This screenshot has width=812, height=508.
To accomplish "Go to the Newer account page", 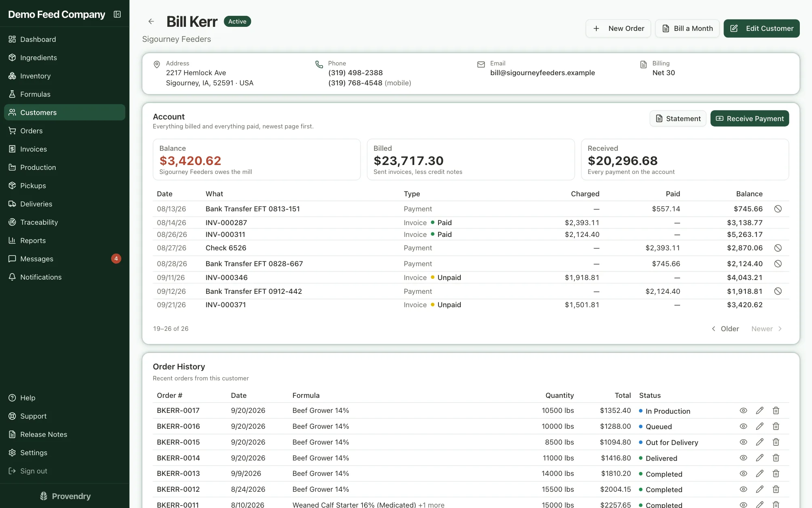I will click(767, 329).
